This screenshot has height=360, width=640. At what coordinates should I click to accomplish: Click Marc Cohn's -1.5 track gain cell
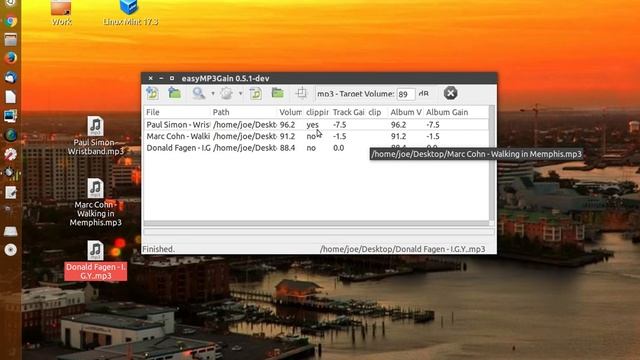[x=340, y=136]
